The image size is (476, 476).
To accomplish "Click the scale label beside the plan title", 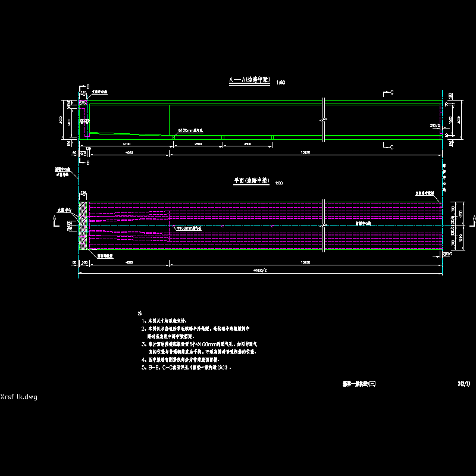I will 278,183.
